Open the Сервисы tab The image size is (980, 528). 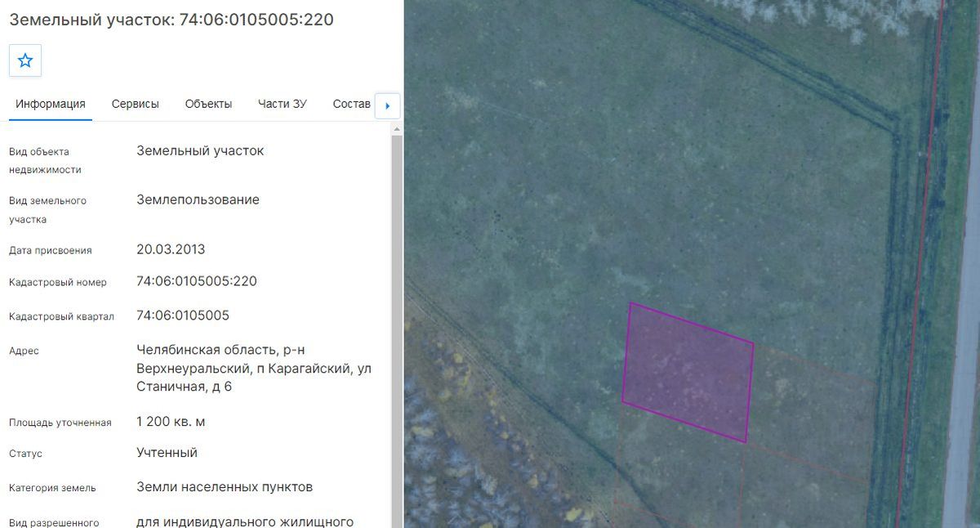[136, 104]
